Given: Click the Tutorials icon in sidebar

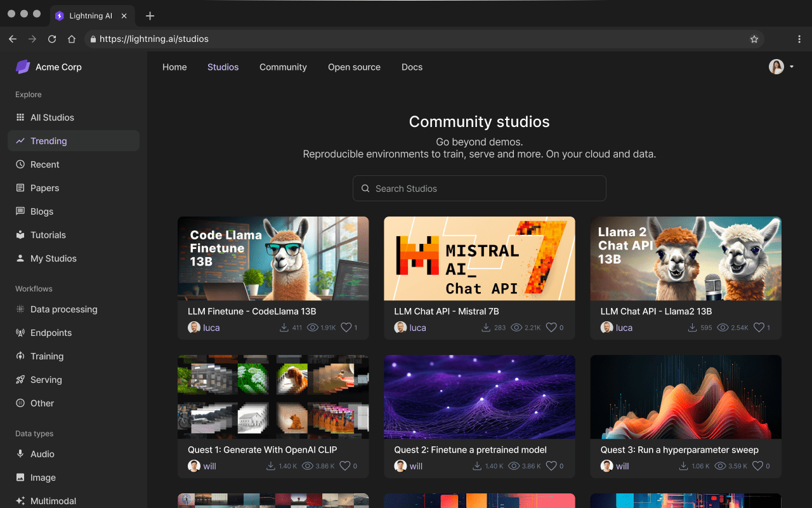Looking at the screenshot, I should click(20, 235).
